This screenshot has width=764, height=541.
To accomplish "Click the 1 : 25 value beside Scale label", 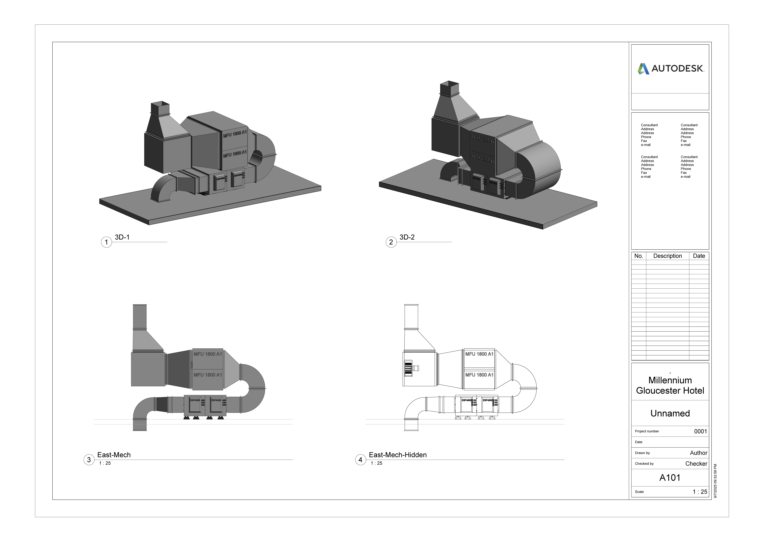I will click(700, 492).
